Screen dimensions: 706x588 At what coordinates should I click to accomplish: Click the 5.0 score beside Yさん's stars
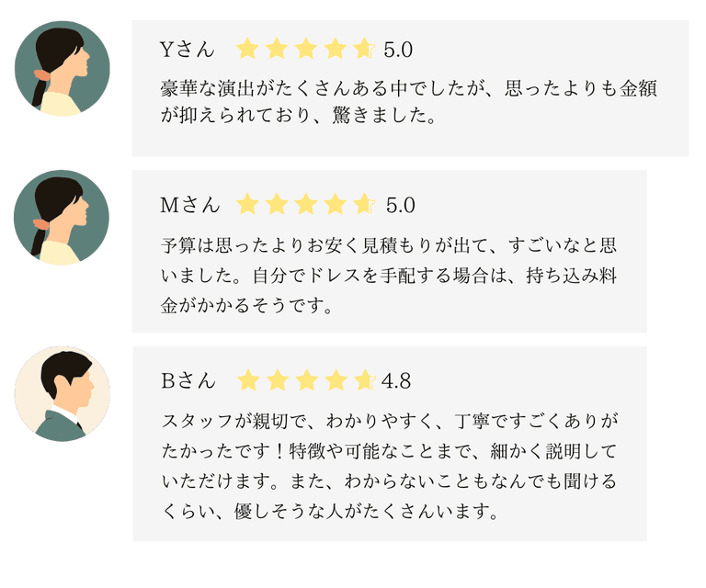point(398,50)
